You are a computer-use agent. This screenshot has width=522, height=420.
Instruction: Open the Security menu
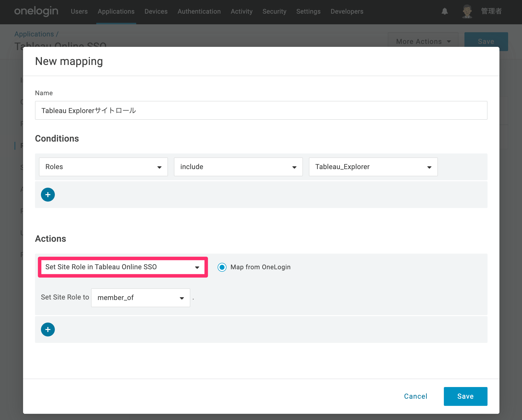pyautogui.click(x=274, y=11)
